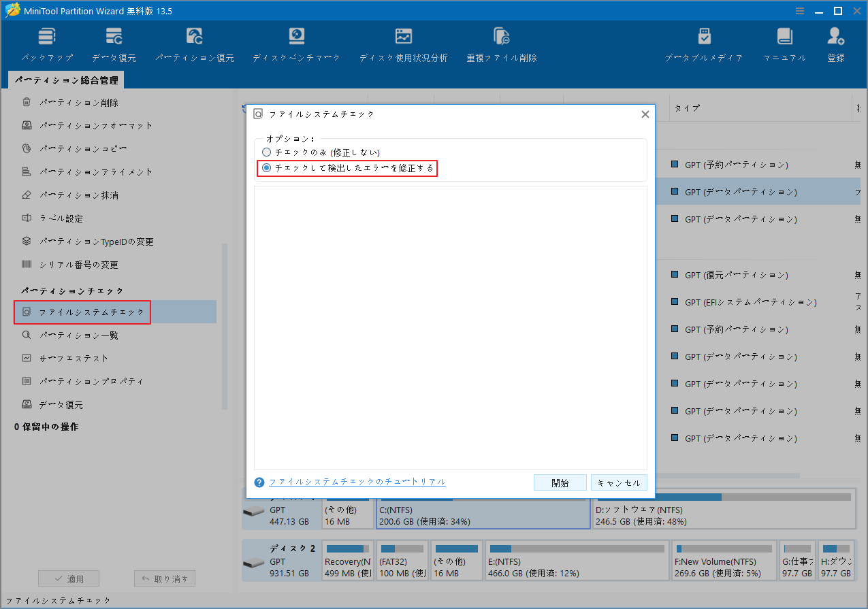Click the blue help question mark in dialog
This screenshot has height=609, width=868.
point(259,482)
